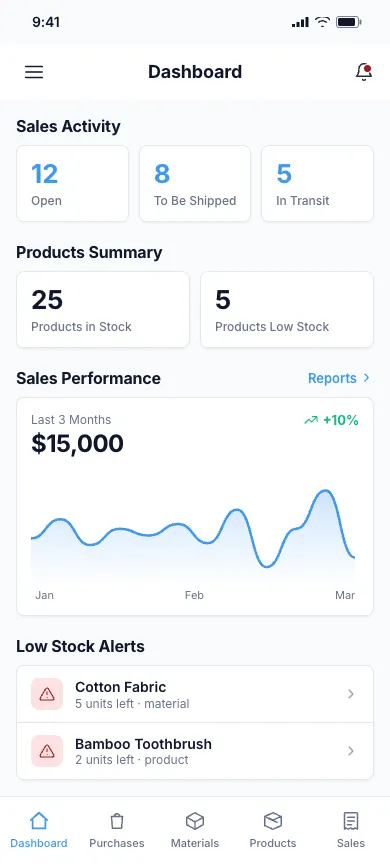Click chevron next to Reports
Image resolution: width=390 pixels, height=868 pixels.
pos(366,378)
